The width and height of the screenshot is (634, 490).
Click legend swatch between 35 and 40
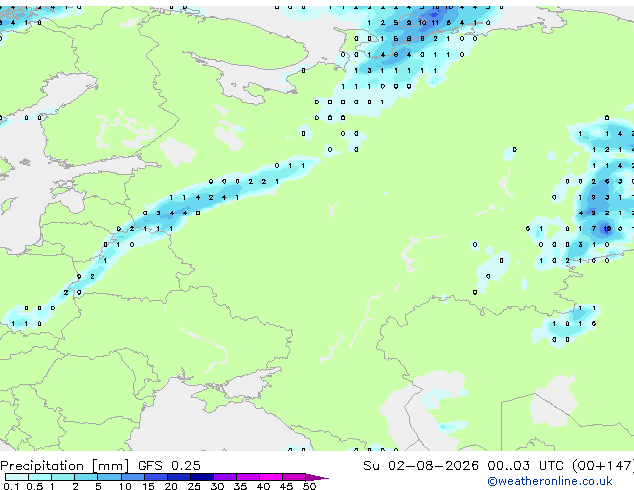click(x=248, y=477)
